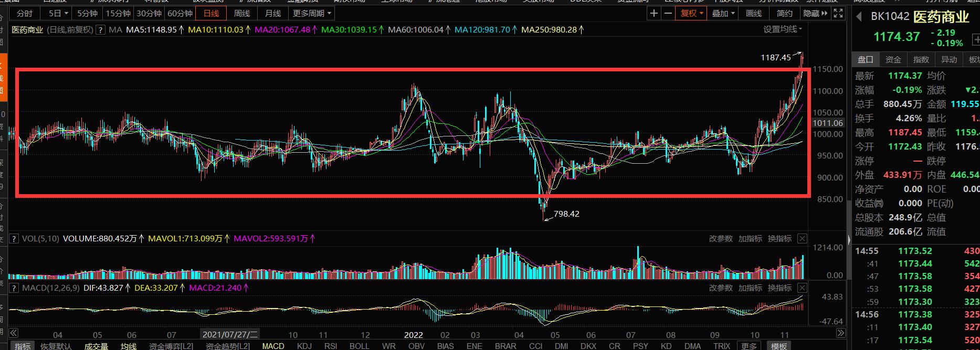This screenshot has height=350, width=980.
Task: Activate the 画线 drawing tool
Action: point(754,14)
